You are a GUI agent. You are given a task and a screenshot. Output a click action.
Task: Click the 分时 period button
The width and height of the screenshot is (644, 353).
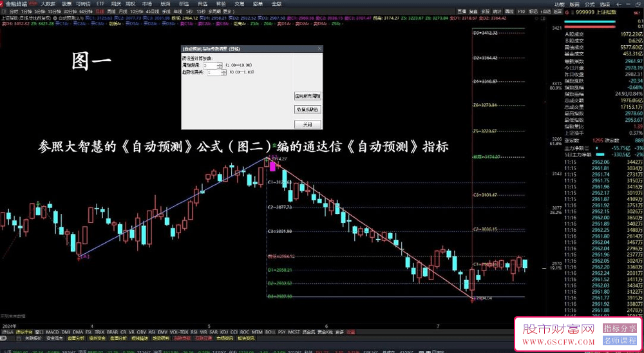pyautogui.click(x=14, y=12)
